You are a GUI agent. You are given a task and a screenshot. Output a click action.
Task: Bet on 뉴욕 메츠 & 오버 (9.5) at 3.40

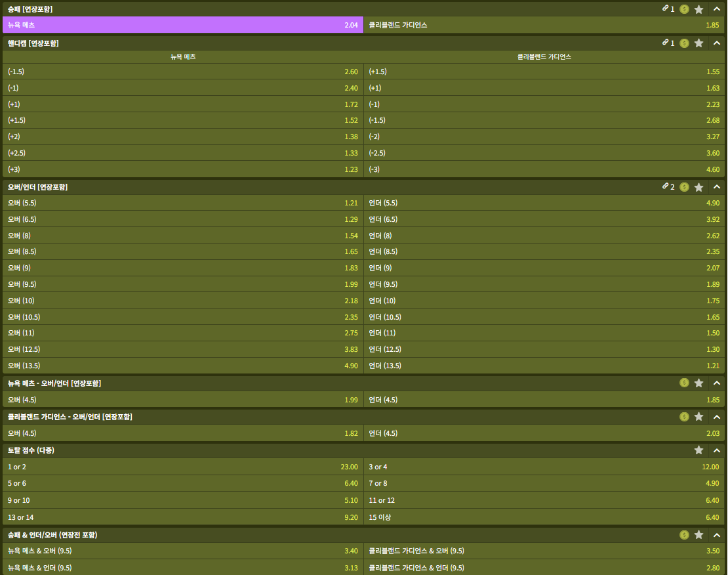coord(183,551)
